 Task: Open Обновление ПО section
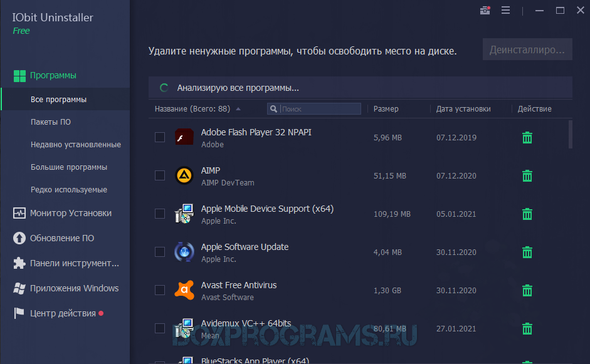pos(62,238)
